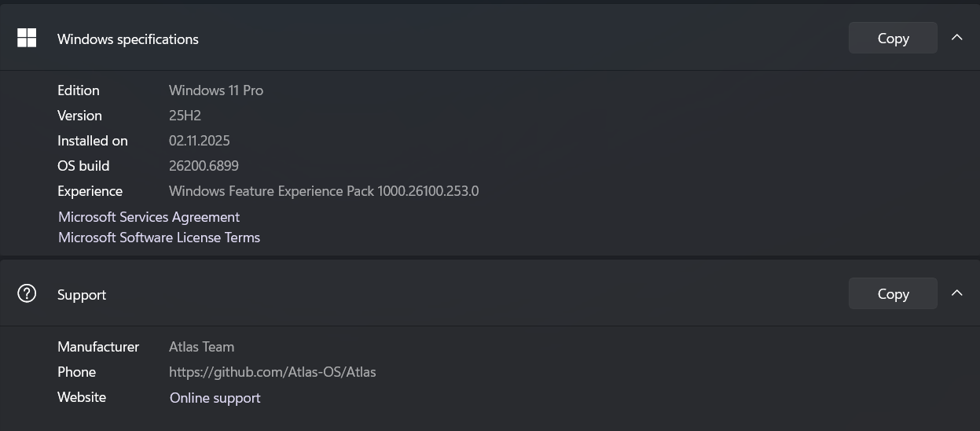
Task: Click the Atlas Team manufacturer value
Action: tap(201, 347)
